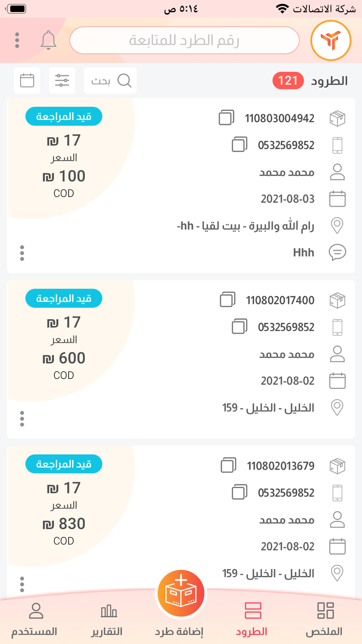
Task: Open the calendar date filter
Action: click(27, 80)
